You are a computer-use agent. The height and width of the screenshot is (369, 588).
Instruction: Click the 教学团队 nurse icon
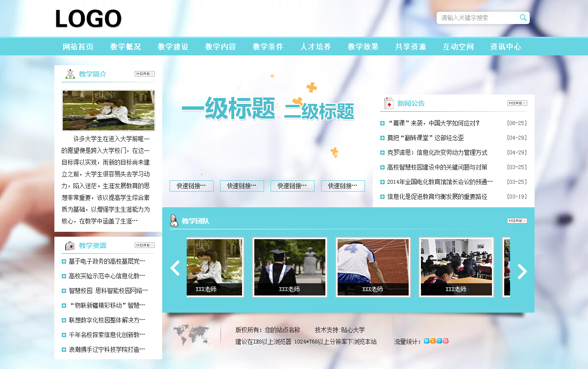tap(173, 221)
